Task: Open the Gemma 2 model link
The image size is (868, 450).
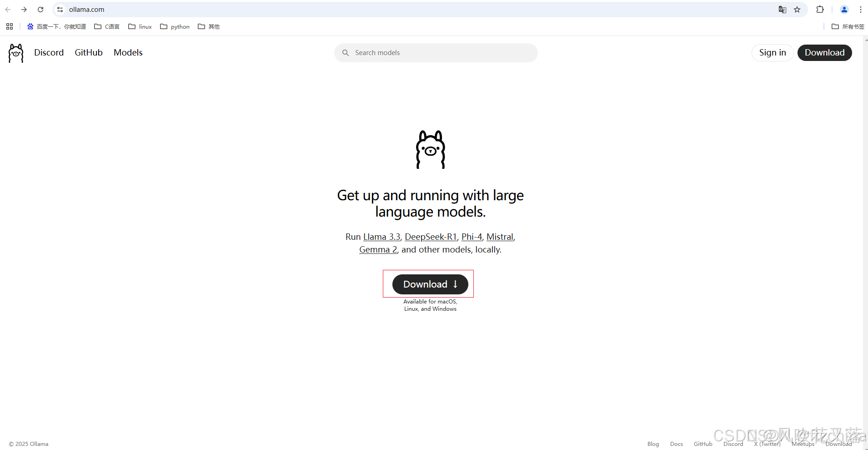Action: (378, 249)
